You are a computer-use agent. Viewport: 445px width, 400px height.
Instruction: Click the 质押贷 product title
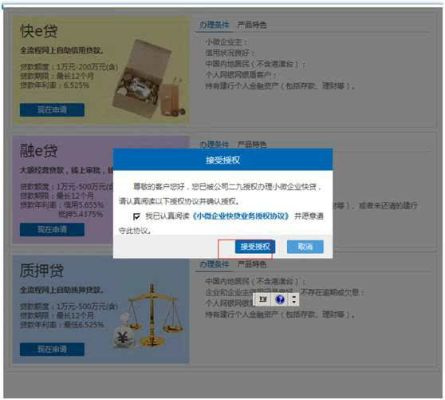(41, 271)
